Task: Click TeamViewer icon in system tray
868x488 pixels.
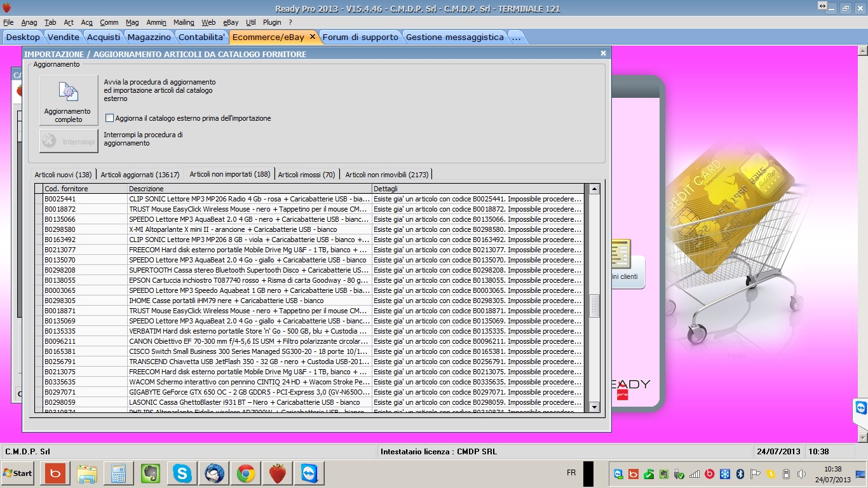Action: point(618,474)
